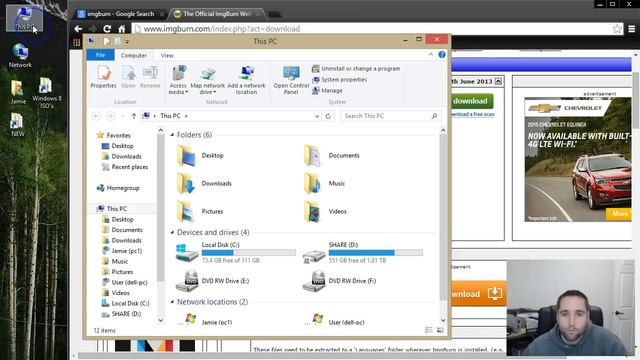Image resolution: width=640 pixels, height=360 pixels.
Task: Select DVD RW Drive (F:)
Action: [x=340, y=281]
